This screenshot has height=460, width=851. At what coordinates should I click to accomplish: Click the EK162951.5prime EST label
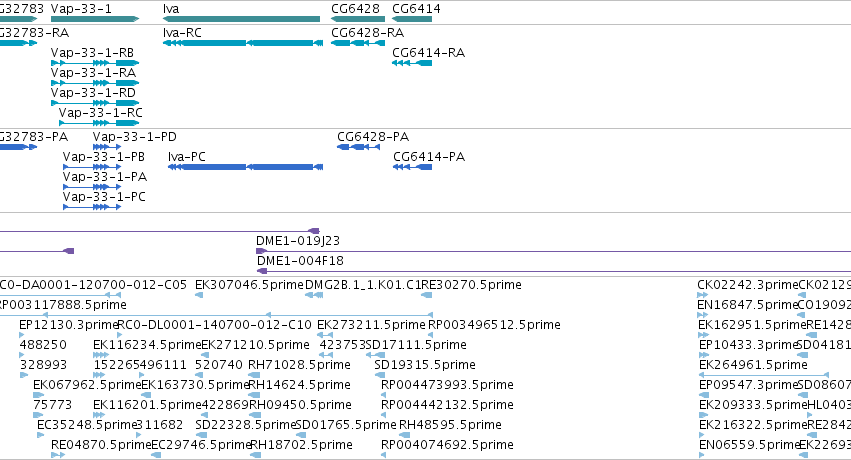pos(752,325)
